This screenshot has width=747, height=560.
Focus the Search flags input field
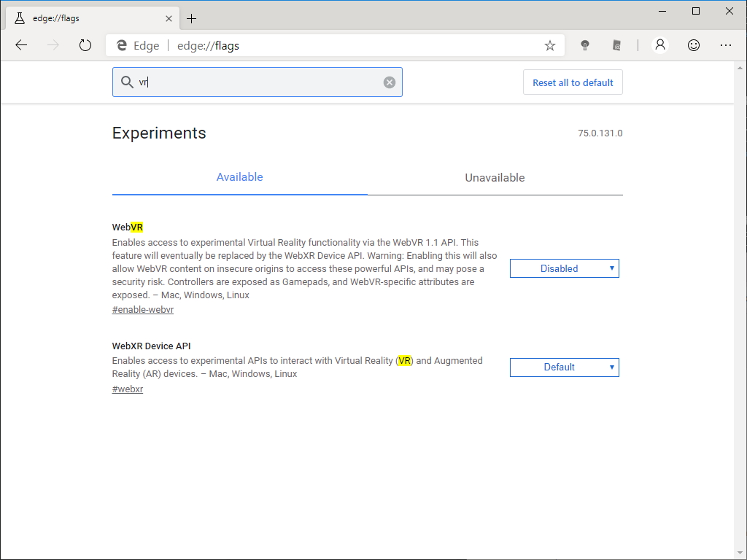pos(258,82)
